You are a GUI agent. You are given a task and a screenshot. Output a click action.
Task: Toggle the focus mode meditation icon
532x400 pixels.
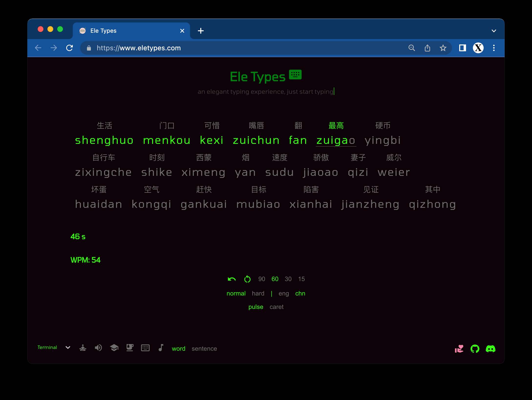point(83,348)
